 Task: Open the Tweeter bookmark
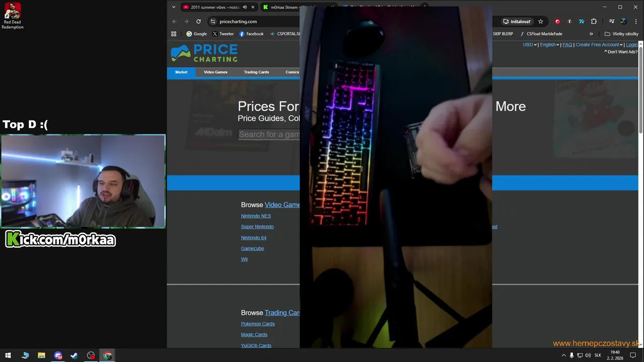(223, 34)
